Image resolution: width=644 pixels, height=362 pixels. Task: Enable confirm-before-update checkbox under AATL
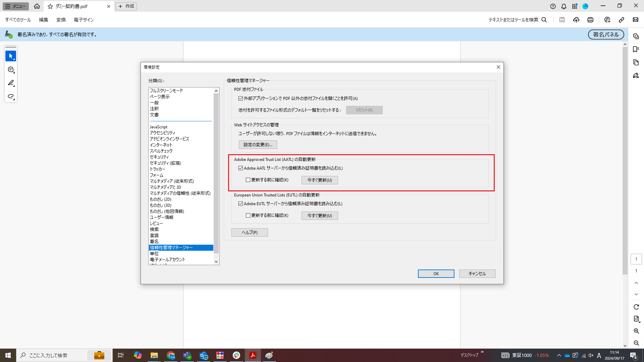tap(248, 180)
